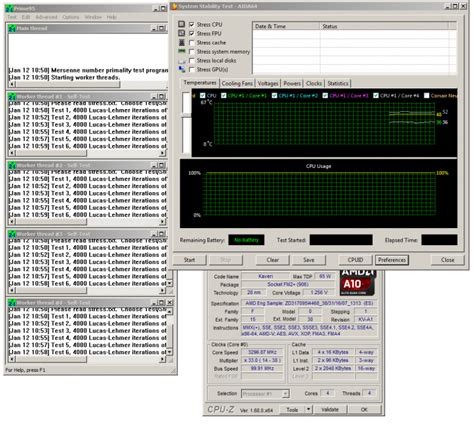This screenshot has width=474, height=432.
Task: Click the CPUID button
Action: (355, 260)
